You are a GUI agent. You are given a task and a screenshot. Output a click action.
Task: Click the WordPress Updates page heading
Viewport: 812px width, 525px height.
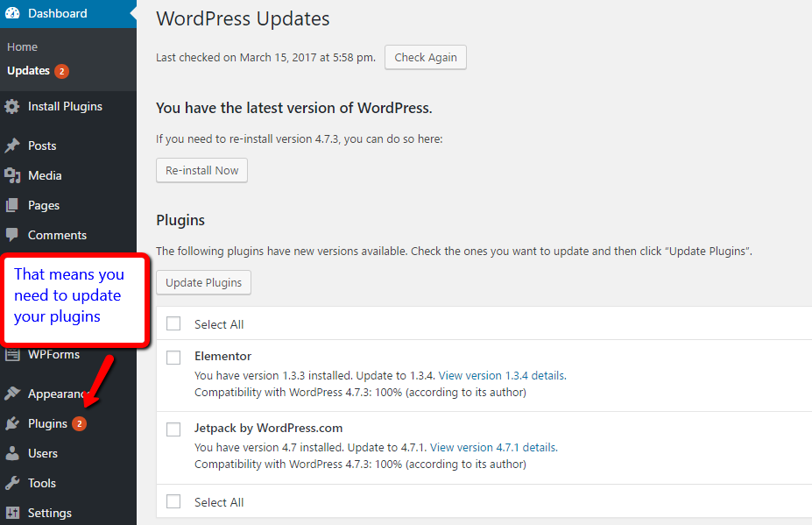243,19
